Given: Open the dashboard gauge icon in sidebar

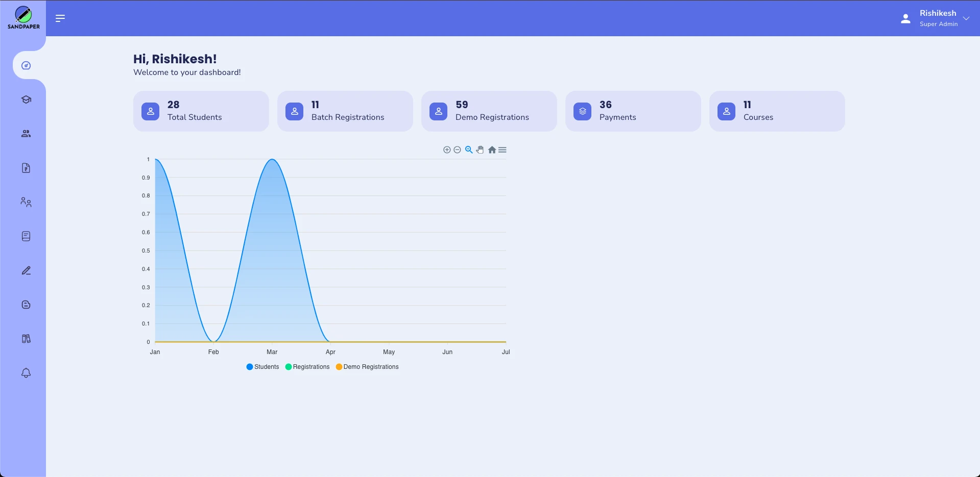Looking at the screenshot, I should [26, 65].
